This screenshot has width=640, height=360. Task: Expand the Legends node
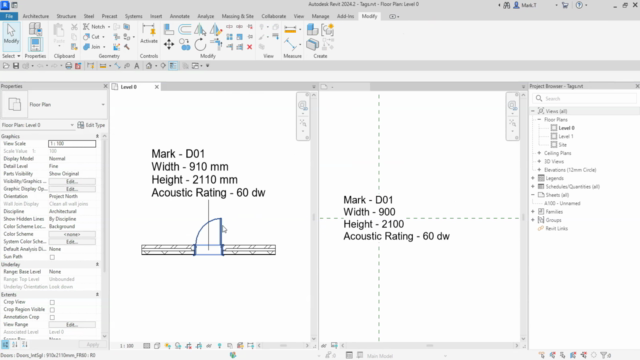tap(533, 178)
